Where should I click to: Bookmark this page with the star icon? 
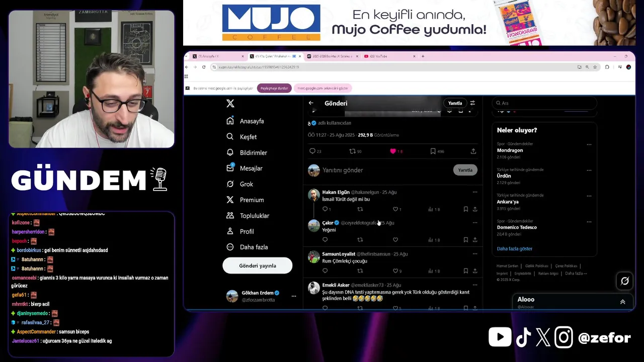(x=595, y=67)
